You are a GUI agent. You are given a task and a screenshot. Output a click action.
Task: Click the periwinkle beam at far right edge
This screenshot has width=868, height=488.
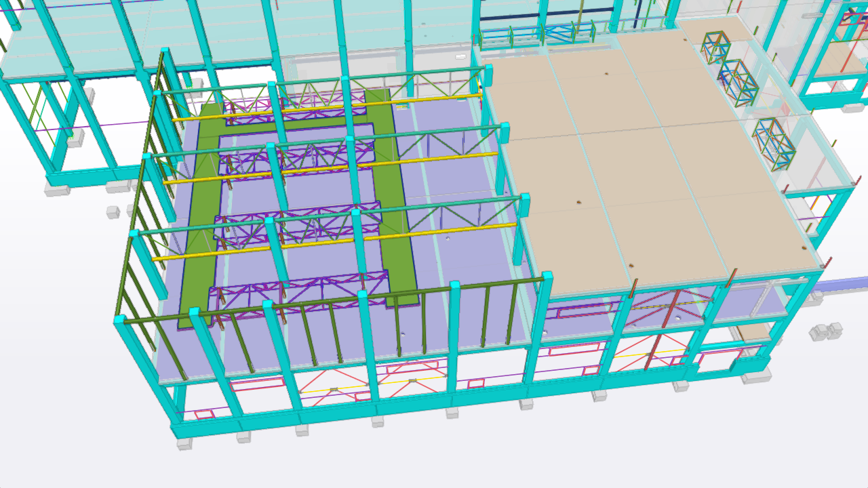[x=841, y=284]
